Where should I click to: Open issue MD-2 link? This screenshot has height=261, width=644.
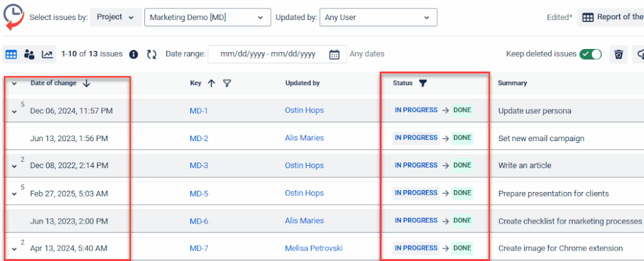199,139
